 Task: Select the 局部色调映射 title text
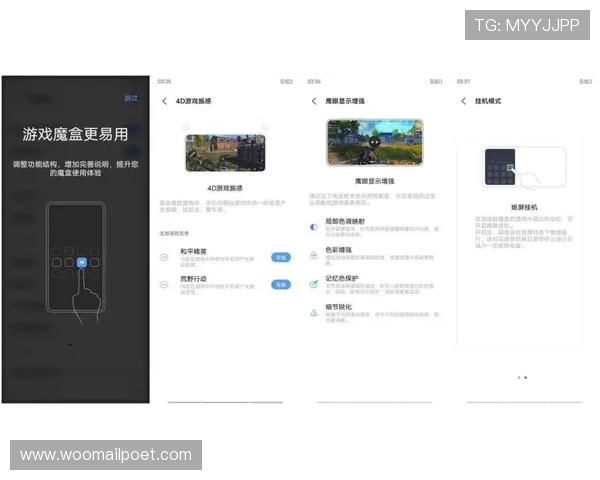(345, 221)
